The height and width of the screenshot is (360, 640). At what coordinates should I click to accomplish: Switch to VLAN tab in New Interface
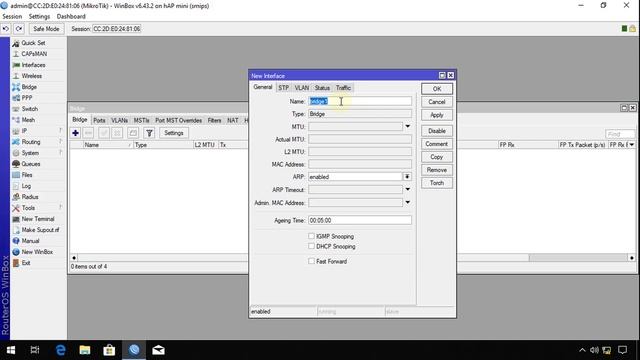302,88
